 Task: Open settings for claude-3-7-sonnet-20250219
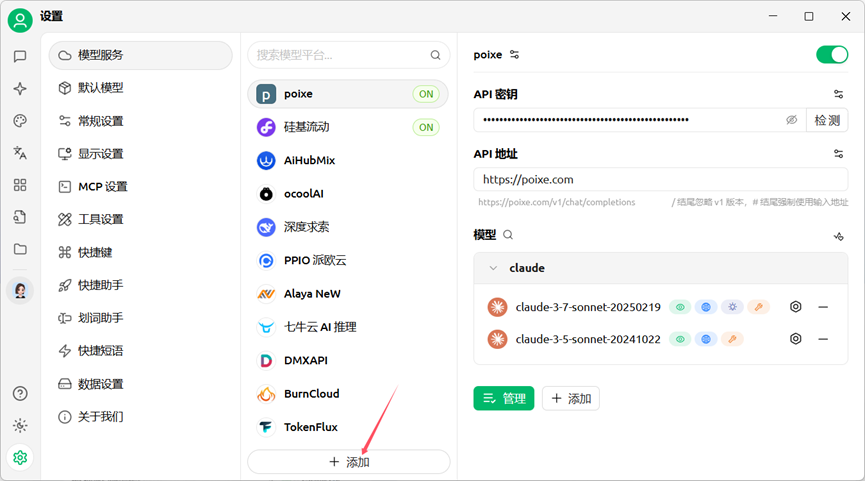coord(795,307)
